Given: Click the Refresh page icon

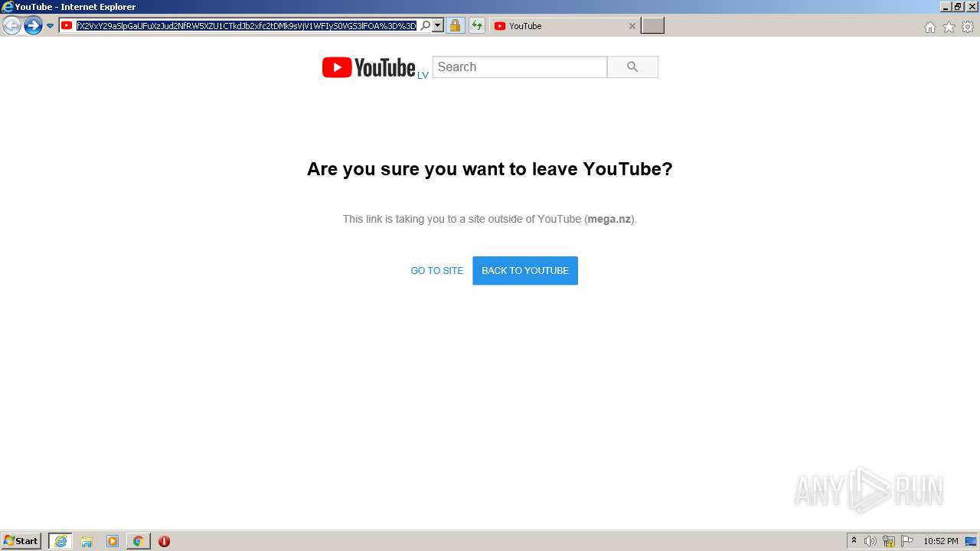Looking at the screenshot, I should pyautogui.click(x=477, y=25).
